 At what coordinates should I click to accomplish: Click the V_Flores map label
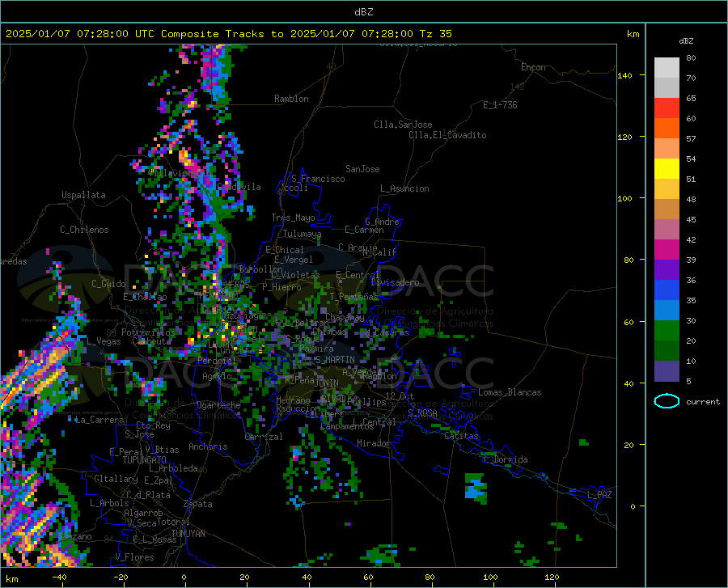coord(134,557)
